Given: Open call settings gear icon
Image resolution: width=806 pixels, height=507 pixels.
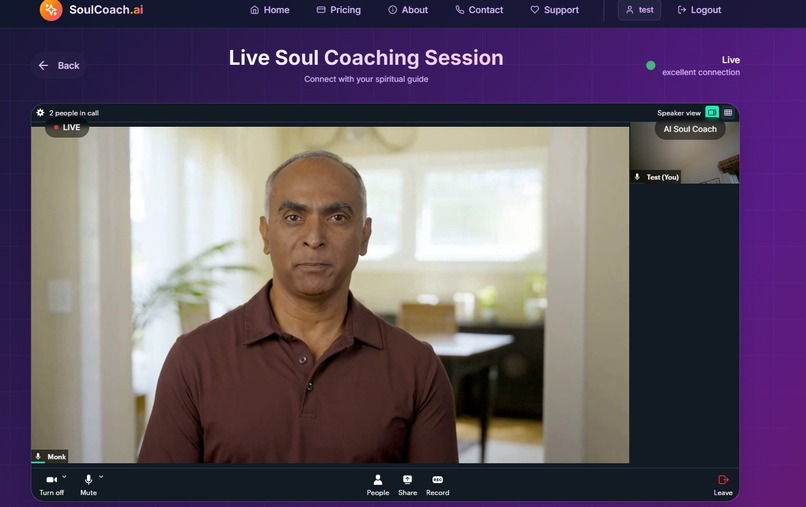Looking at the screenshot, I should pos(40,113).
